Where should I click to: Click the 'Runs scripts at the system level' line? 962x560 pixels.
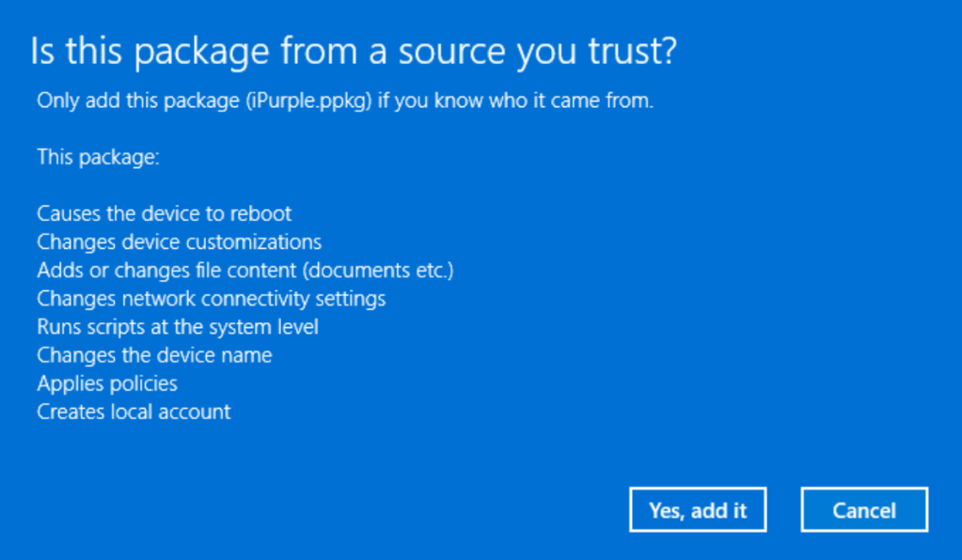[178, 327]
